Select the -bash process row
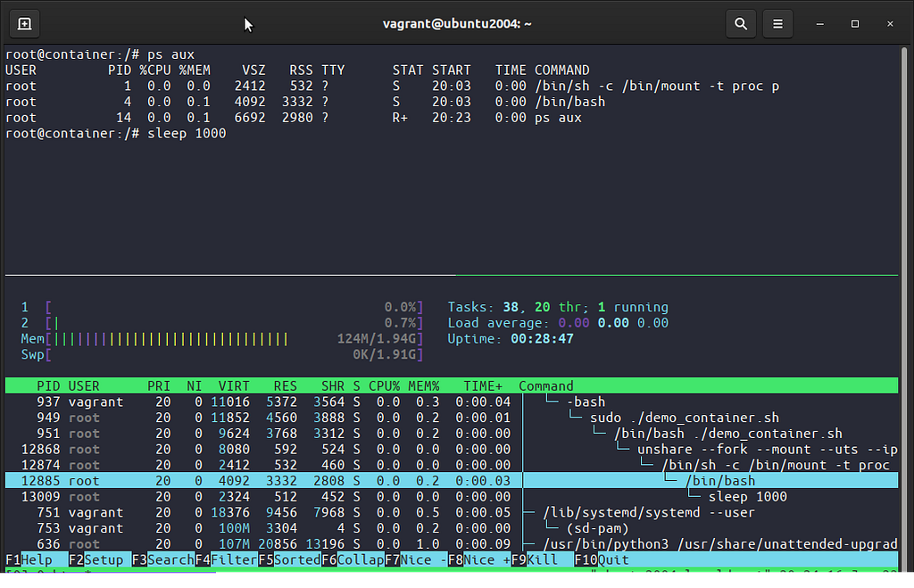Screen dimensions: 914x588 click(452, 402)
